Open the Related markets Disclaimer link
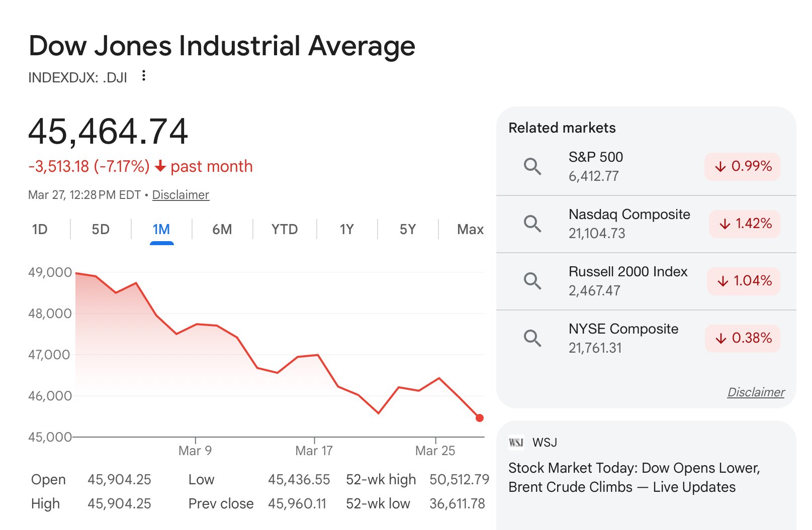The height and width of the screenshot is (530, 812). (756, 392)
